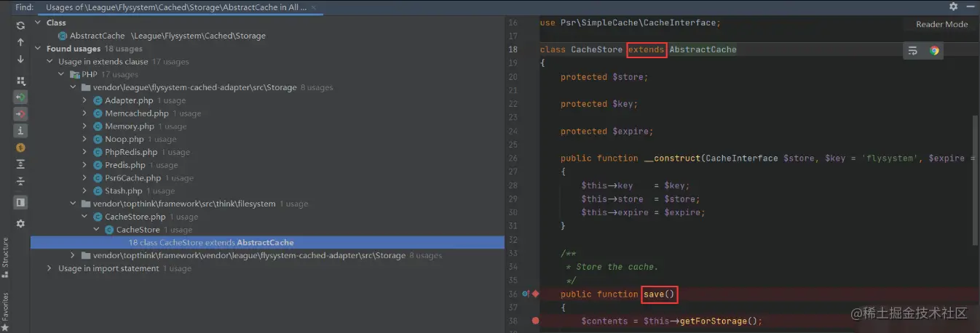Expand the Noop.php node

[85, 140]
